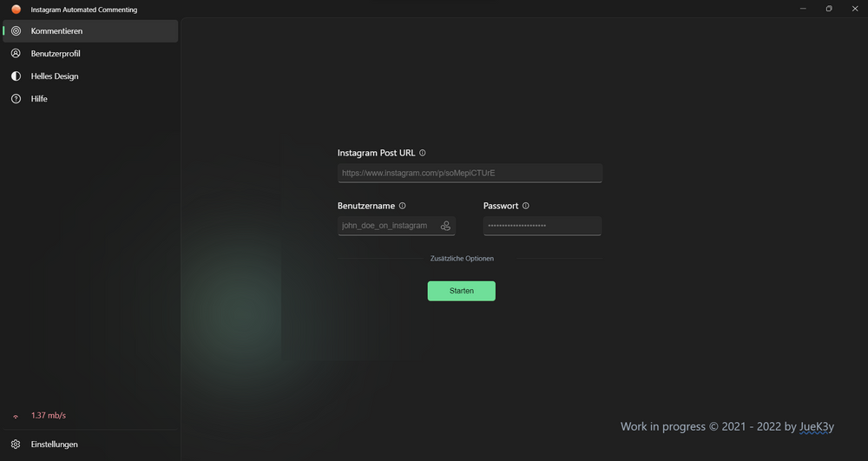Open the Benutzerprofil sidebar section
This screenshot has height=461, width=868.
[x=90, y=54]
